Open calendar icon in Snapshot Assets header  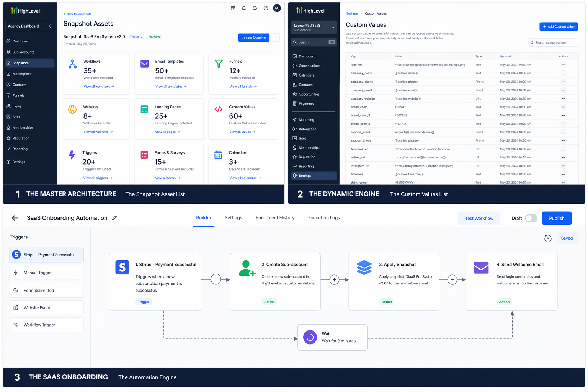[x=233, y=8]
